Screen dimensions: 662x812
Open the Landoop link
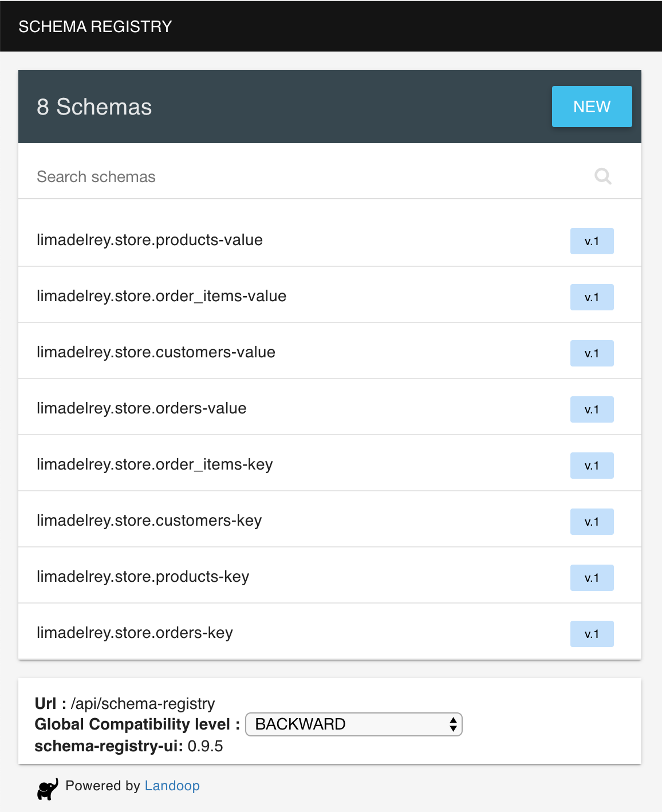[172, 786]
